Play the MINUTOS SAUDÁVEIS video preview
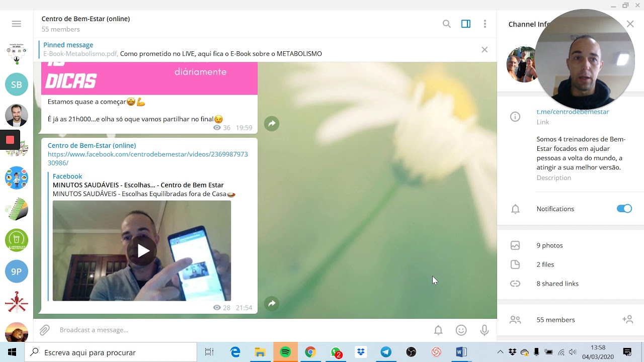This screenshot has width=644, height=362. coord(142,250)
